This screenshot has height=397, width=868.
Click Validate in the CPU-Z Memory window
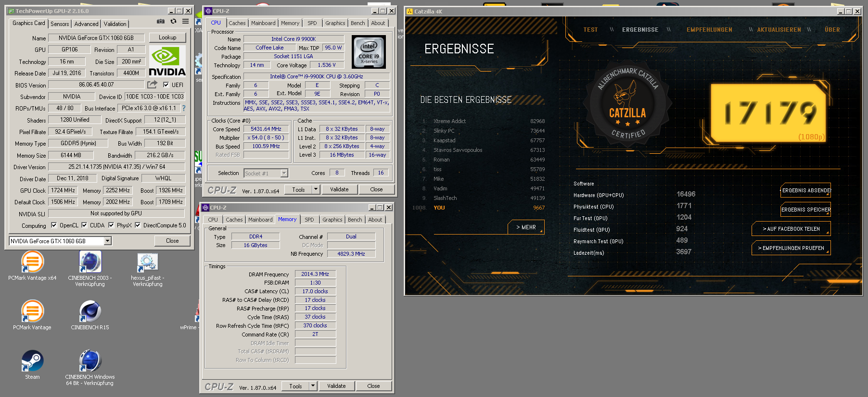tap(336, 386)
